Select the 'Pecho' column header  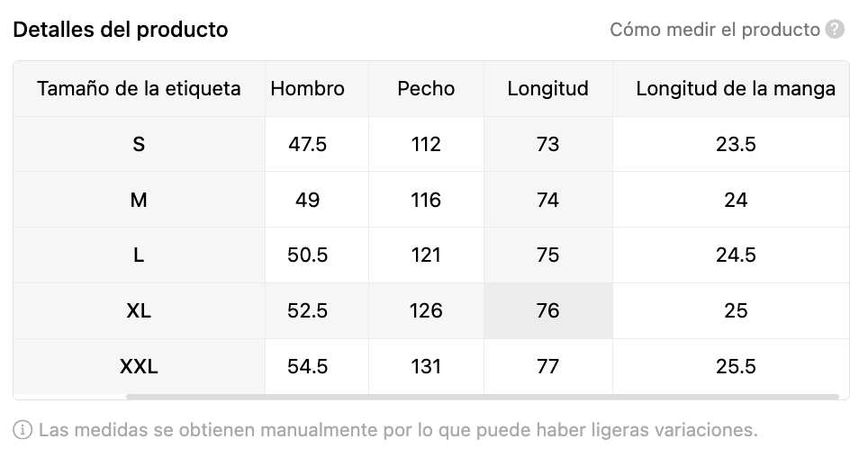(426, 88)
